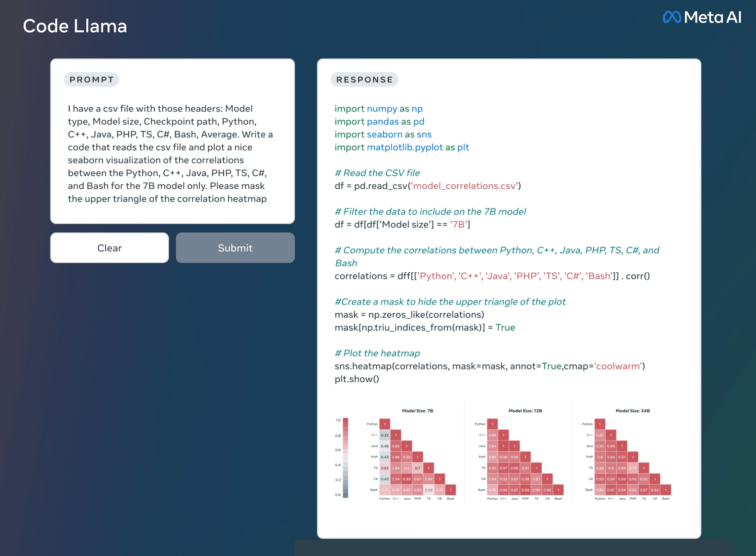Viewport: 756px width, 556px height.
Task: Submit the prompt
Action: 235,248
